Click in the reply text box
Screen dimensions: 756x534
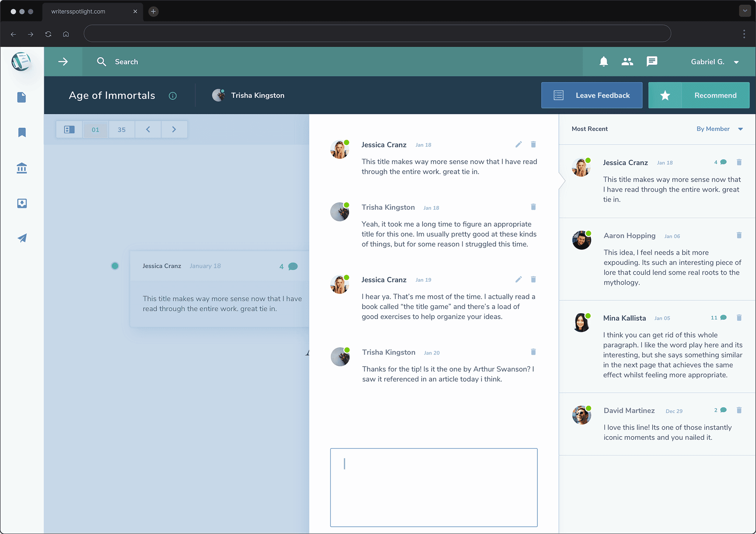coord(434,487)
